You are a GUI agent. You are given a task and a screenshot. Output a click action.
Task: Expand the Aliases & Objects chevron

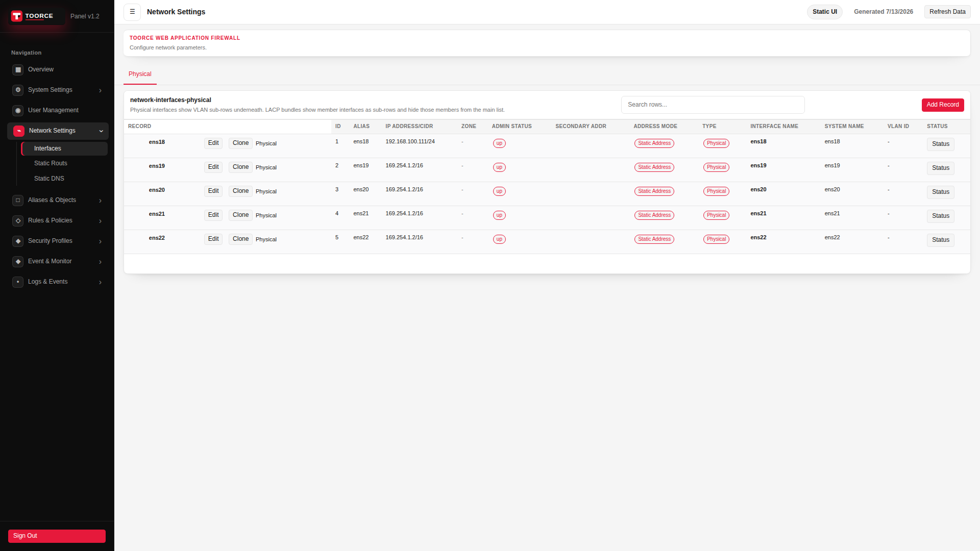[101, 201]
